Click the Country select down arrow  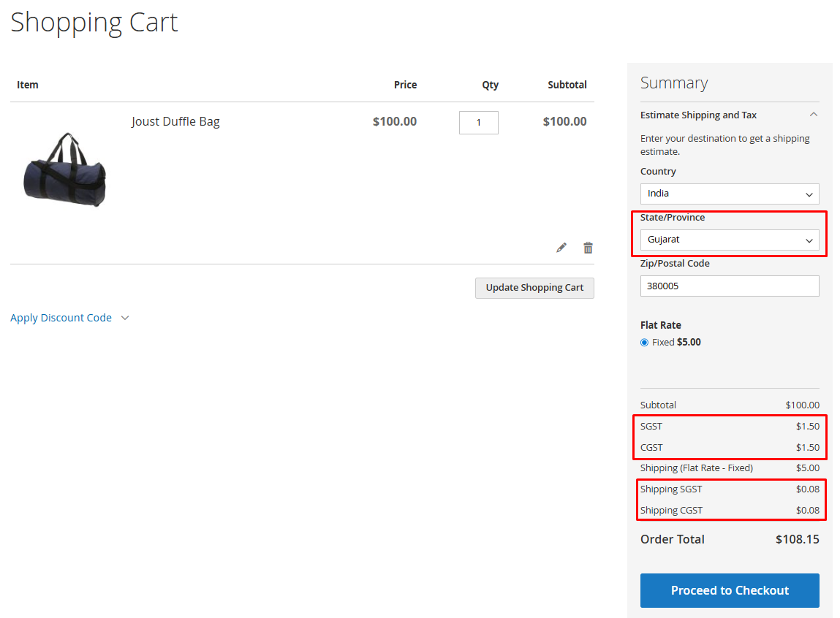(809, 195)
